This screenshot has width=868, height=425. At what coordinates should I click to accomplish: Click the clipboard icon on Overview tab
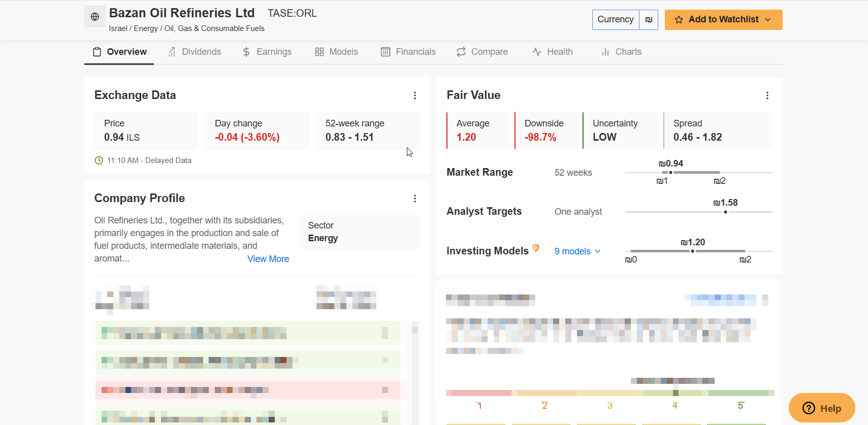97,52
